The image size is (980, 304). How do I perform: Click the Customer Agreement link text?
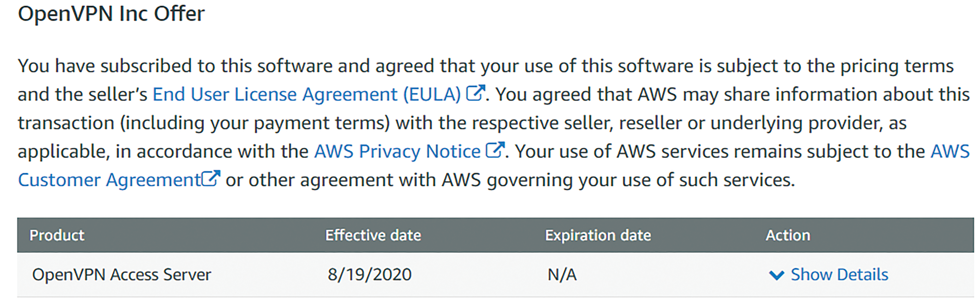[x=110, y=180]
